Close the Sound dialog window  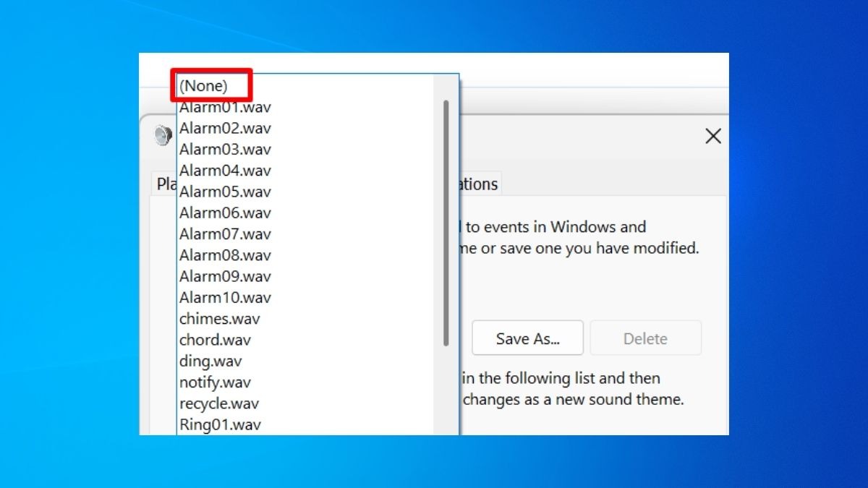point(712,136)
